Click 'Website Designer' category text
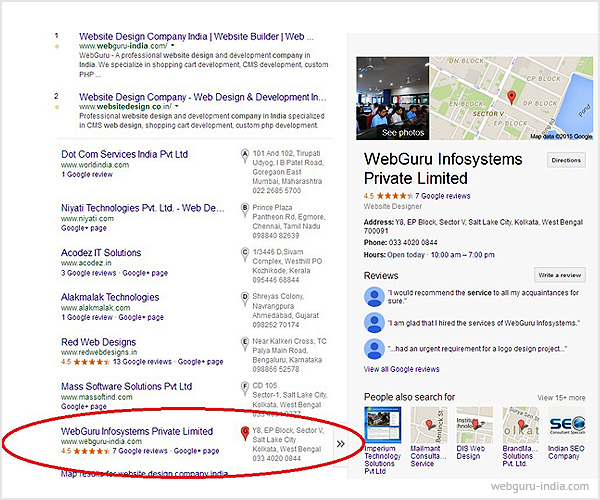Screen dimensions: 600x500 [393, 207]
